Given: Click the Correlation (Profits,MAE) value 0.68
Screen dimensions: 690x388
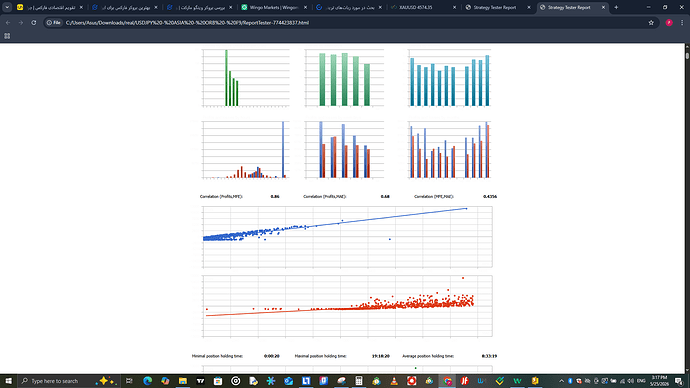Looking at the screenshot, I should coord(385,197).
